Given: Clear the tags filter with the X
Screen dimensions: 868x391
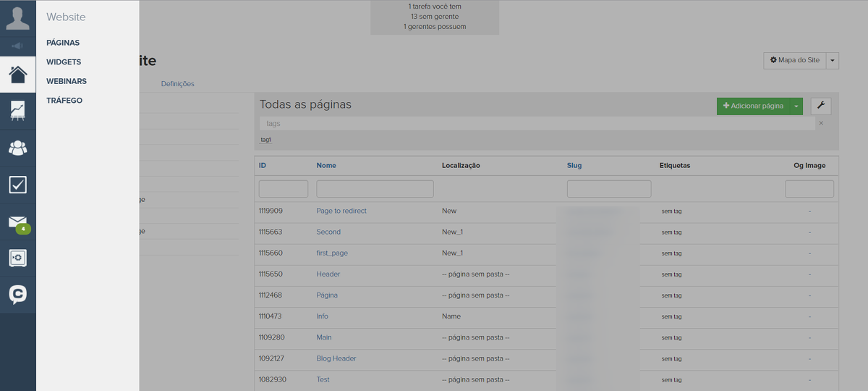Looking at the screenshot, I should point(820,123).
